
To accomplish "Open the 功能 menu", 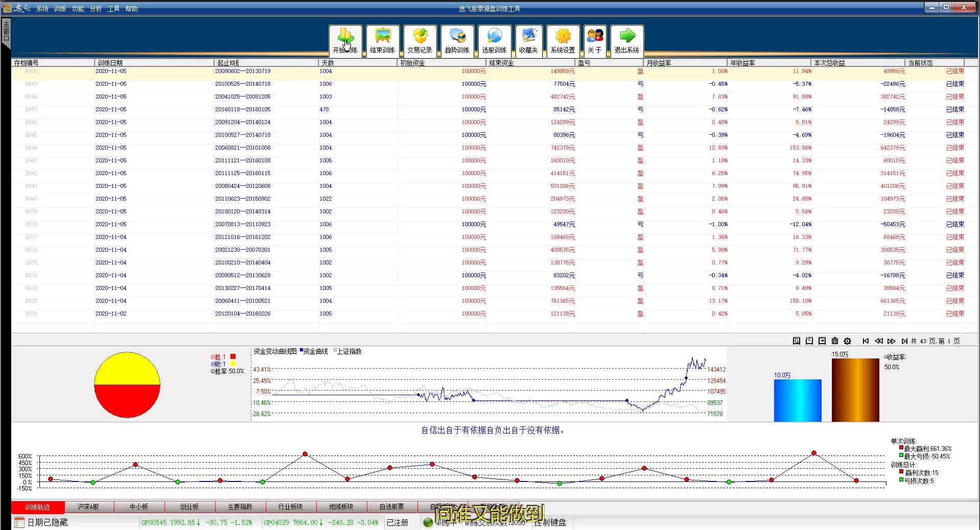I will coord(78,9).
